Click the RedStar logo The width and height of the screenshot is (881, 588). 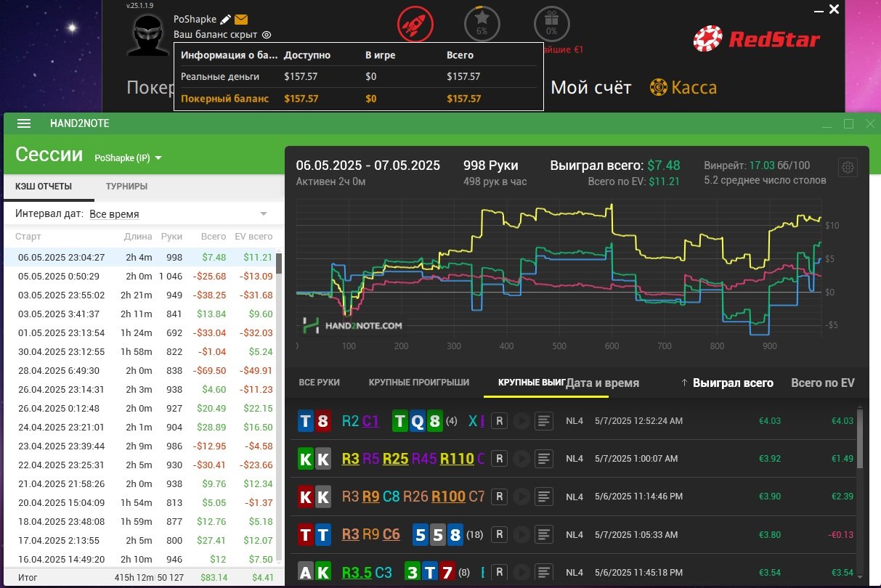(756, 39)
